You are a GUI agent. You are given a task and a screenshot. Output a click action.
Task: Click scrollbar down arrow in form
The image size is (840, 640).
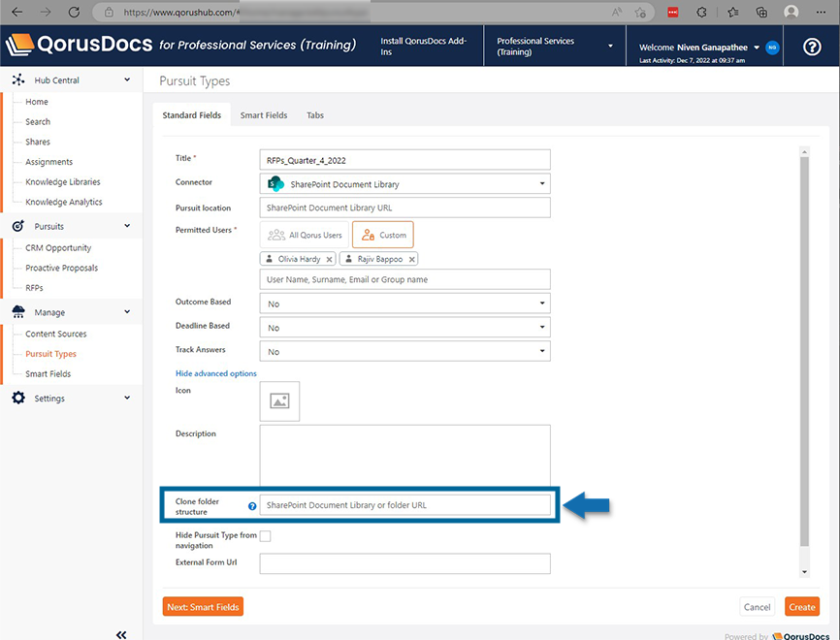pyautogui.click(x=804, y=572)
